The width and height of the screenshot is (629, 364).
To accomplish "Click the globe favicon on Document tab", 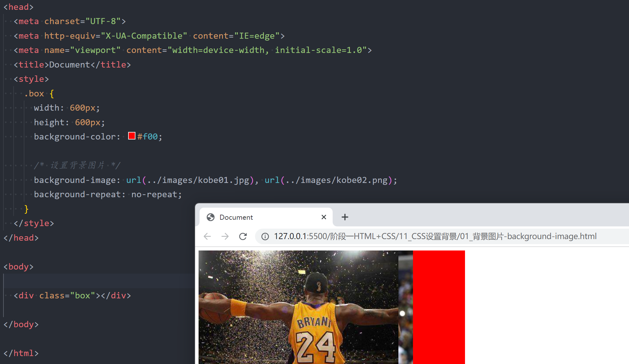I will click(211, 217).
